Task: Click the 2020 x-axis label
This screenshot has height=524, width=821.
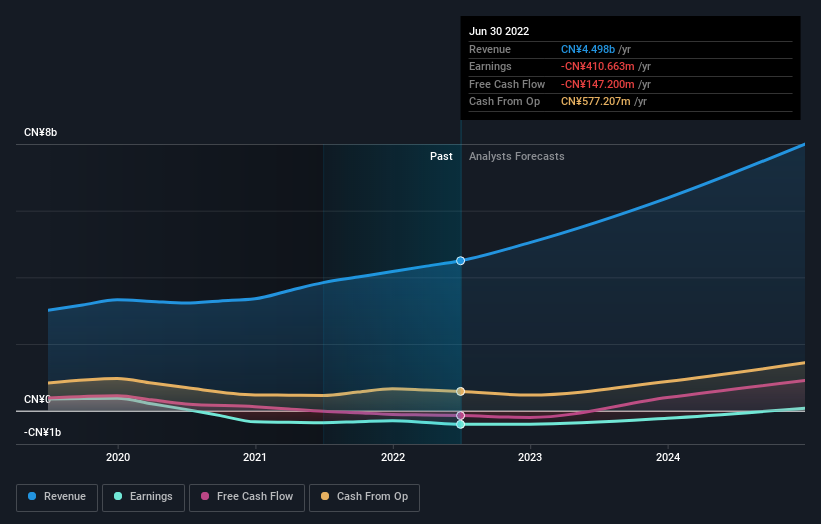Action: coord(118,457)
